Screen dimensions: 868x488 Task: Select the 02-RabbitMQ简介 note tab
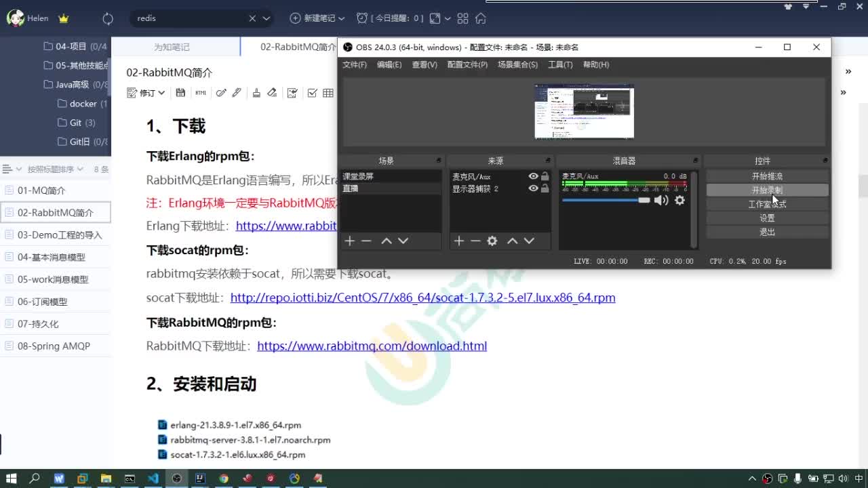(x=298, y=47)
